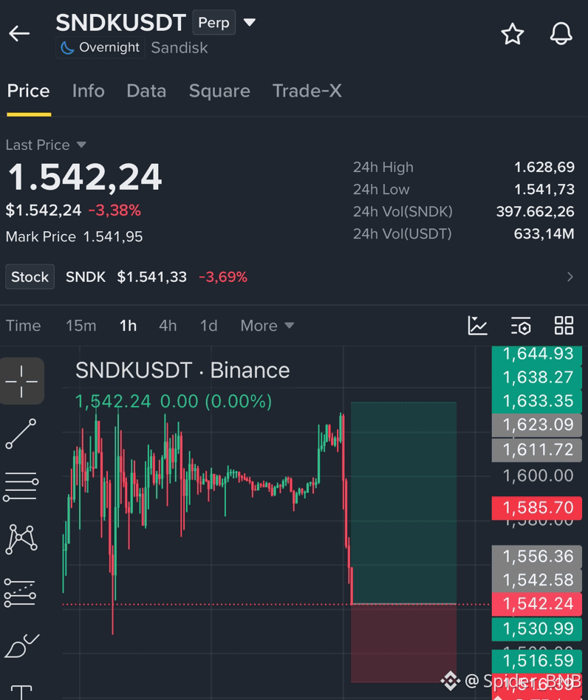Viewport: 588px width, 700px height.
Task: Select the trend line drawing tool
Action: pos(21,433)
